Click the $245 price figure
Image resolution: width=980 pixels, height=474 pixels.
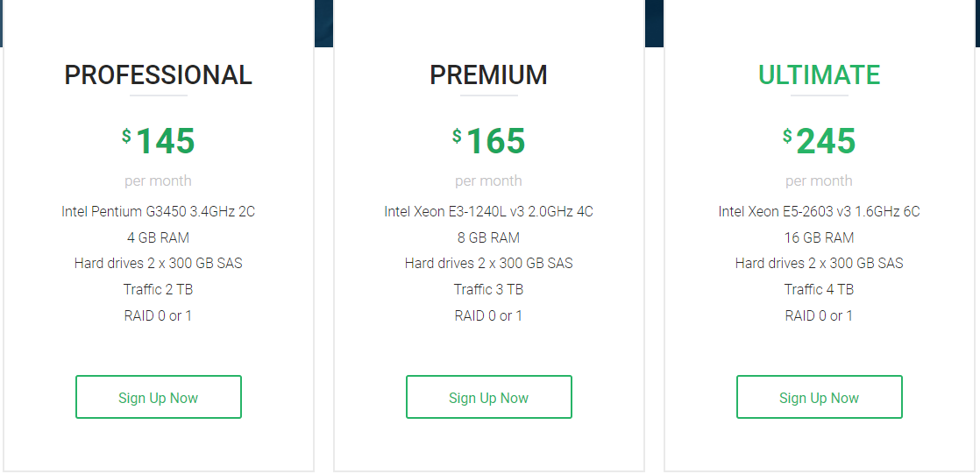pos(820,141)
